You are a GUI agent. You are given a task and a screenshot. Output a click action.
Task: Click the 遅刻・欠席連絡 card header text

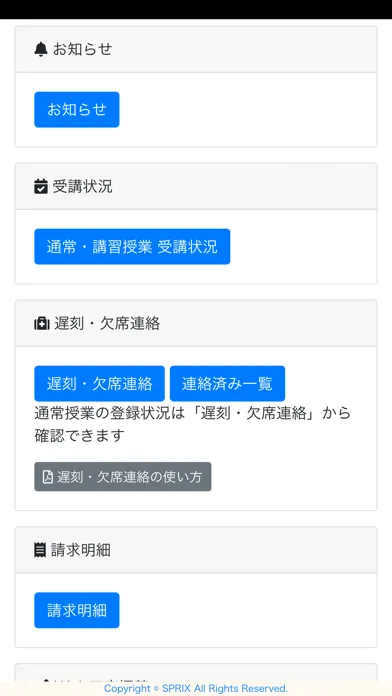click(107, 324)
